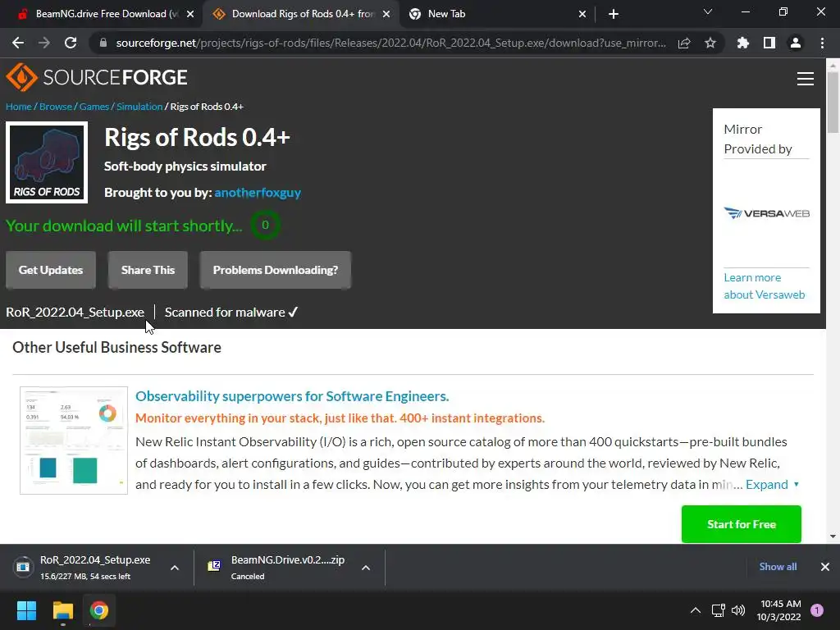Go back to the previous page
The image size is (840, 630).
click(x=18, y=43)
